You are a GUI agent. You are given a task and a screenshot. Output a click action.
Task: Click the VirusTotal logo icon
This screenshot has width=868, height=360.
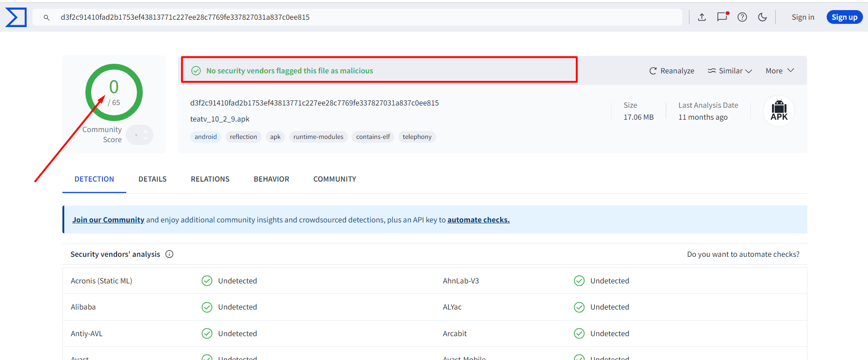coord(16,17)
